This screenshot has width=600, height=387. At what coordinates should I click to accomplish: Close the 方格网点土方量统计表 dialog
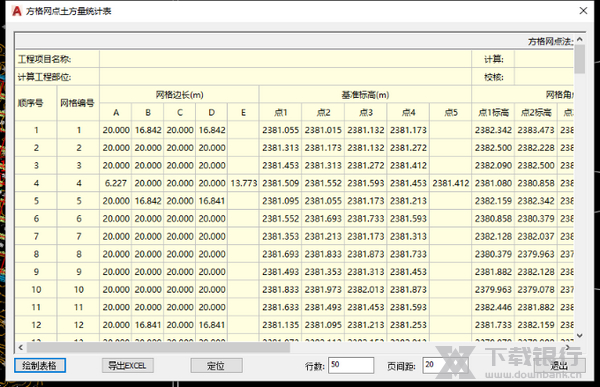583,11
